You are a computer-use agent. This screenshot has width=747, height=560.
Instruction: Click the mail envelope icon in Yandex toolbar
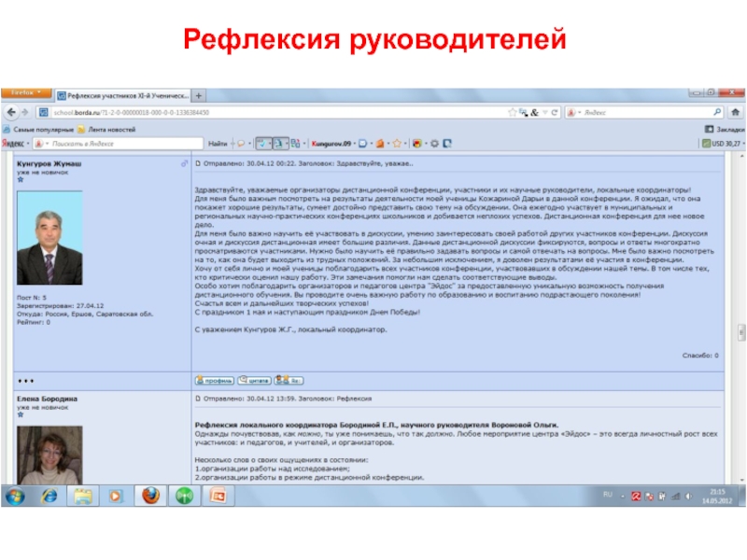pos(363,144)
